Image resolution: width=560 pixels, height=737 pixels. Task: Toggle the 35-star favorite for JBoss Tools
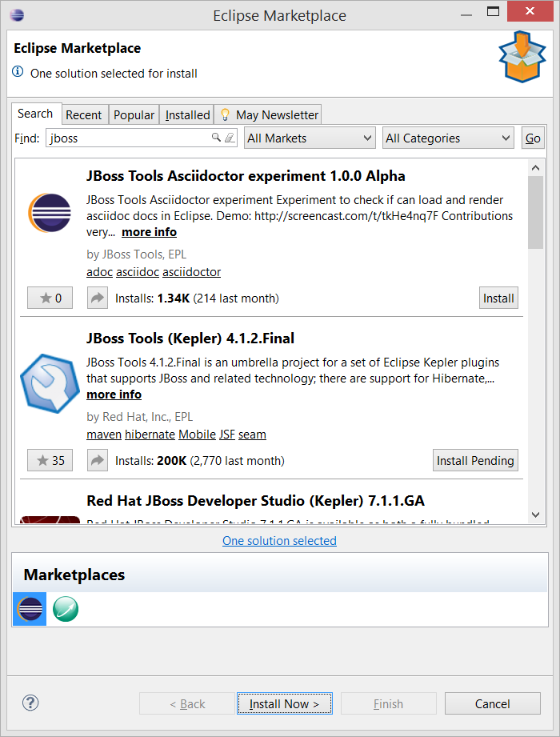(50, 461)
